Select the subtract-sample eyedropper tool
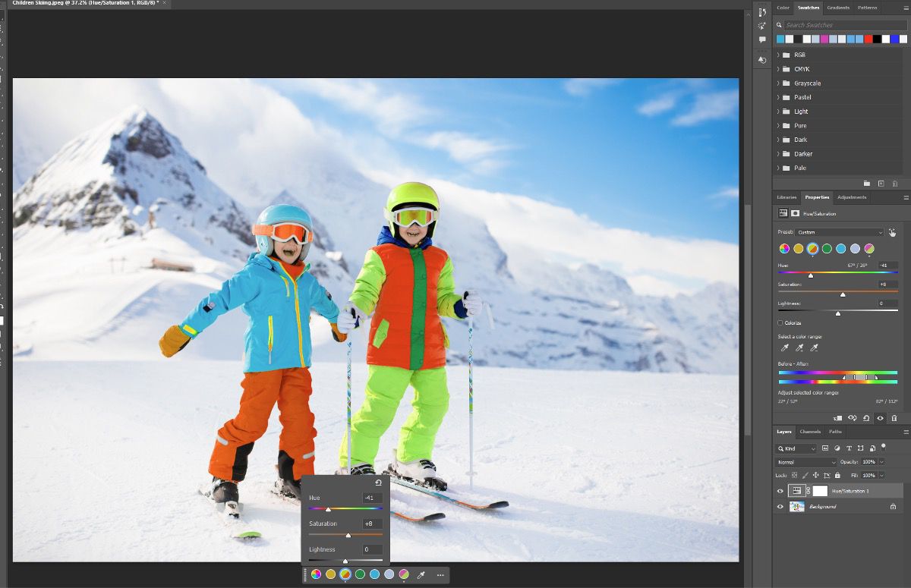The height and width of the screenshot is (588, 911). tap(815, 347)
